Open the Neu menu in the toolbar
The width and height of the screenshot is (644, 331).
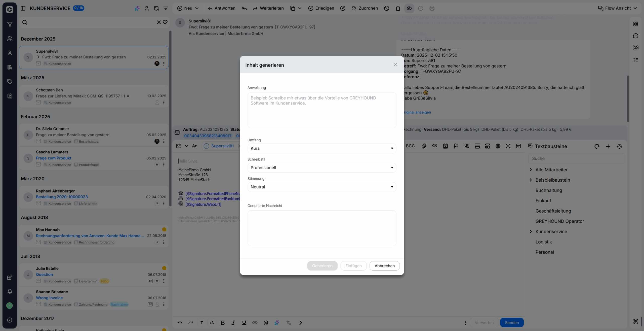(x=188, y=8)
